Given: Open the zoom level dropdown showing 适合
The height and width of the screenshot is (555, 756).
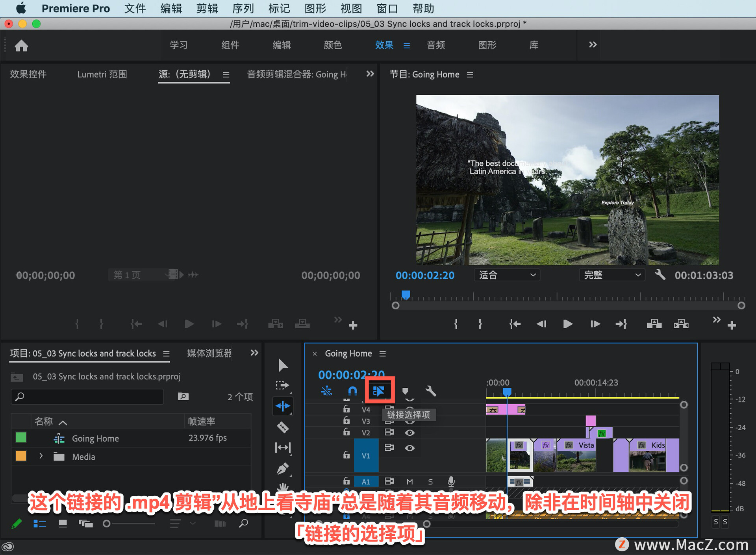Looking at the screenshot, I should [x=507, y=275].
